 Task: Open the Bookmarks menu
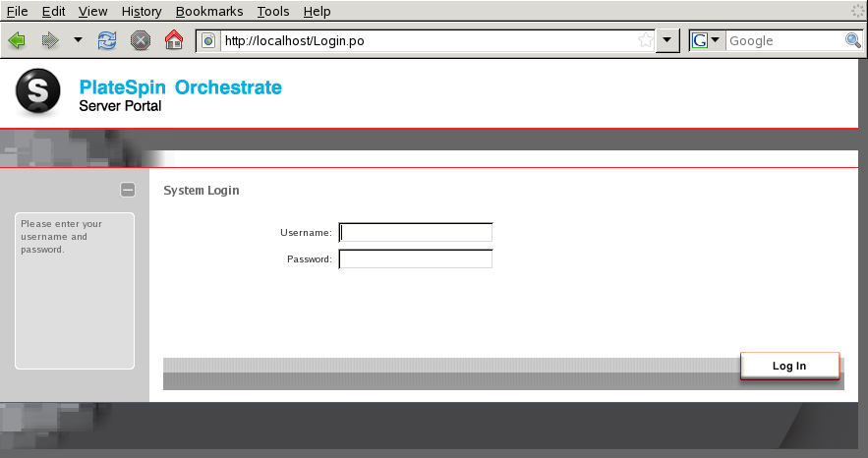209,11
